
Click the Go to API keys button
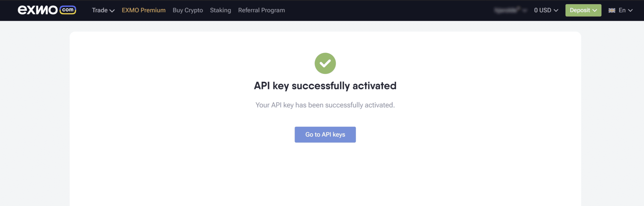point(325,134)
